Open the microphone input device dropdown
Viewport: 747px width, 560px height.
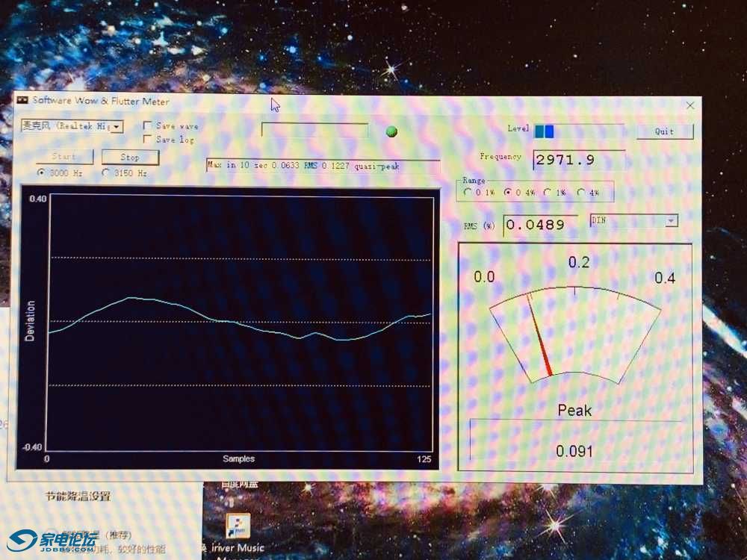117,127
